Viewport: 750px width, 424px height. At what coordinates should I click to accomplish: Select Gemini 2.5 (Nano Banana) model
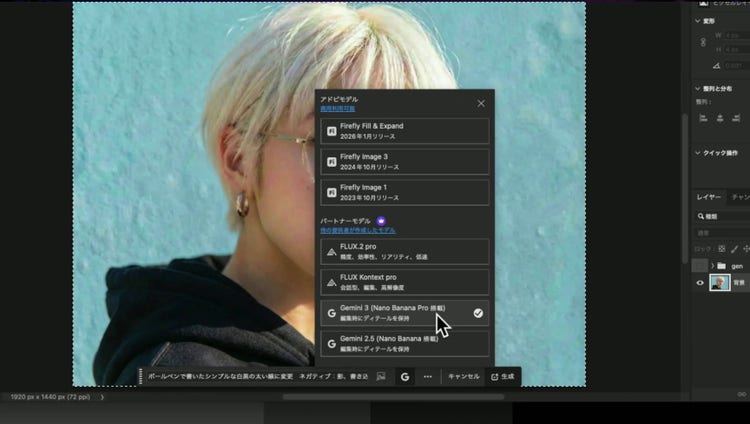tap(405, 344)
